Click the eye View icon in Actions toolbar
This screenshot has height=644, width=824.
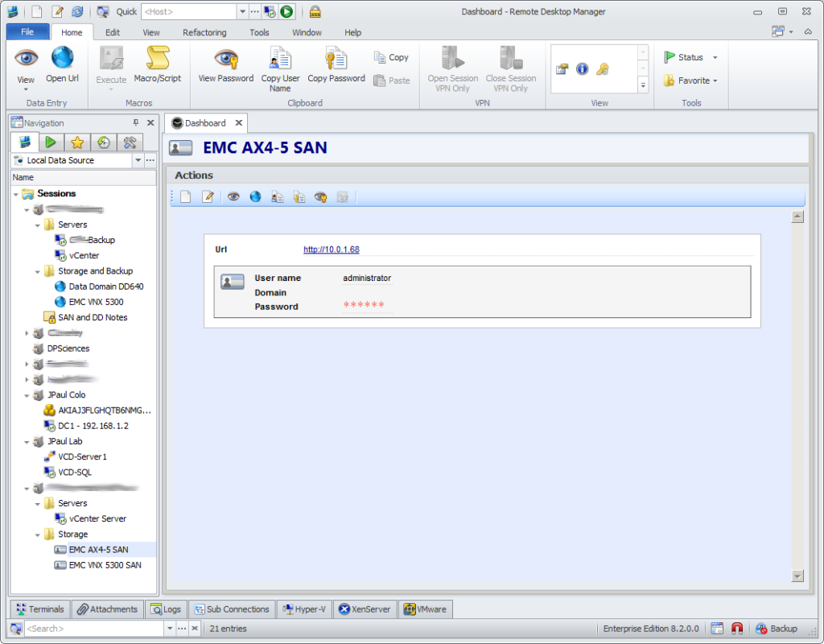point(233,197)
